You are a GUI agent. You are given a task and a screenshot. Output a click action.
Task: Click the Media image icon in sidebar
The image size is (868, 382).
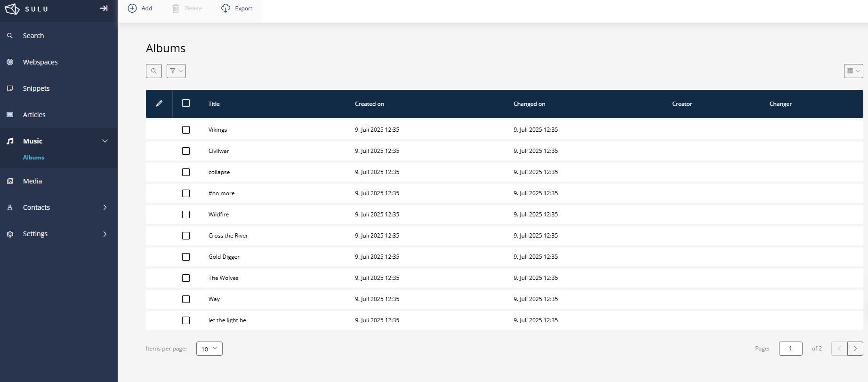10,181
